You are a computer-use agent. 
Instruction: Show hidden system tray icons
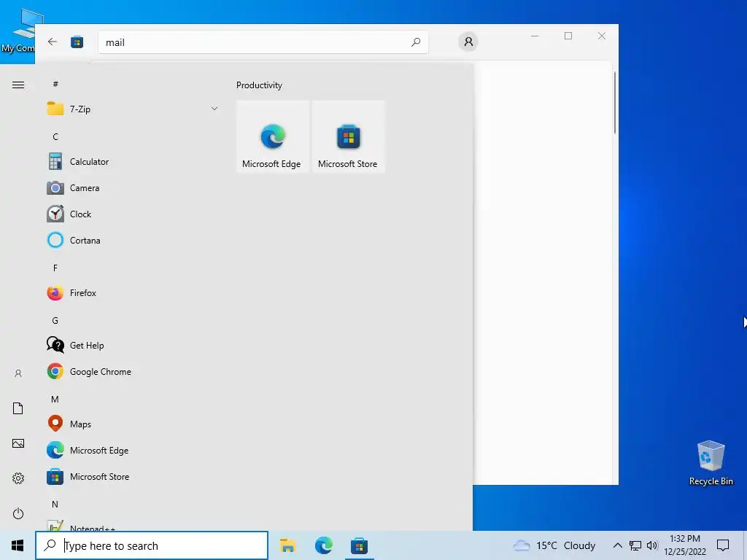(617, 545)
